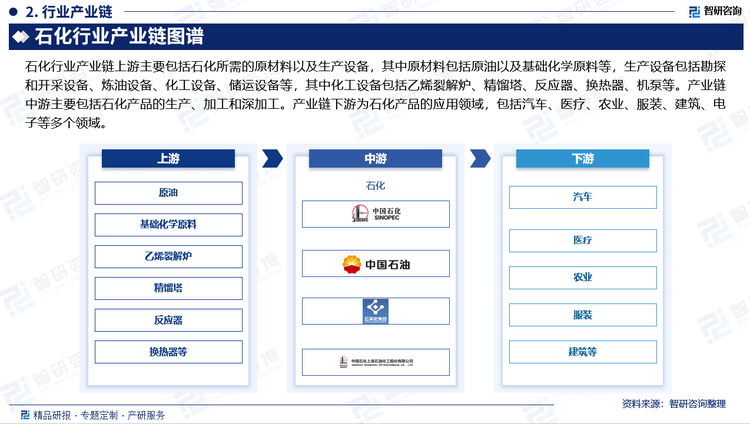Click the 智研咨询 logo at top right

715,11
